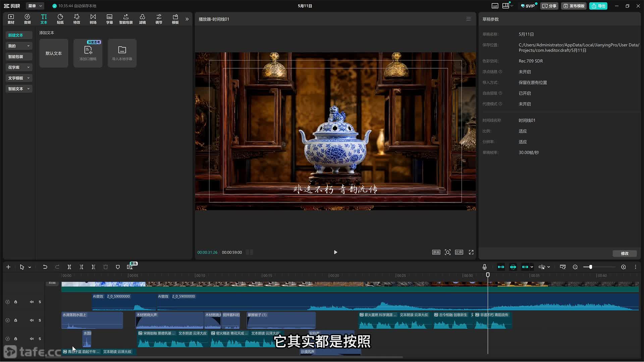This screenshot has width=644, height=362.
Task: Select the 木材燃烧火声 audio clip
Action: [x=169, y=320]
